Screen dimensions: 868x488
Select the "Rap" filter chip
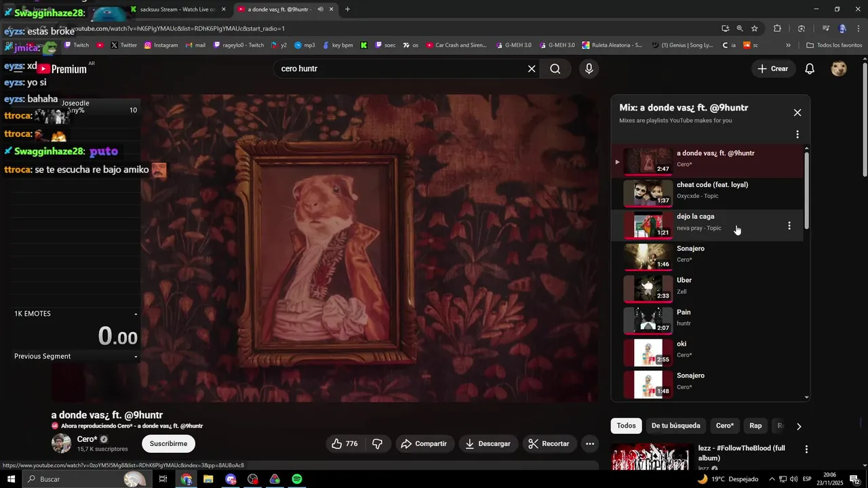(x=755, y=426)
